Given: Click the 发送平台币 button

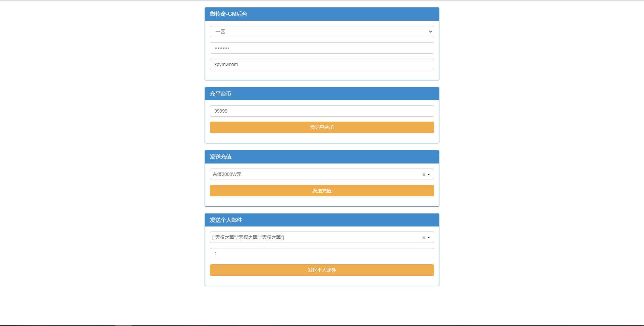Looking at the screenshot, I should tap(322, 127).
